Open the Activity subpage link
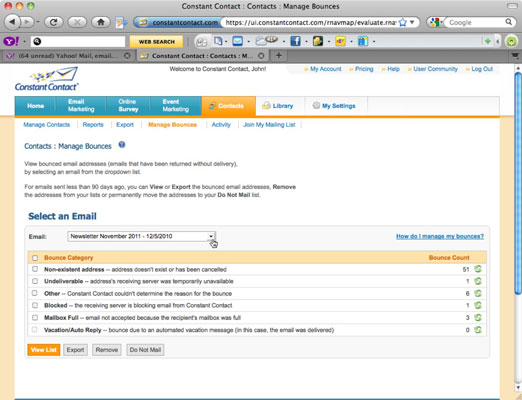 pyautogui.click(x=221, y=125)
